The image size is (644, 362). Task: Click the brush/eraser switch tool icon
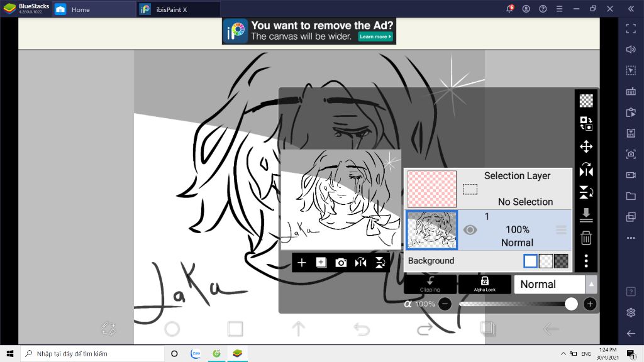click(108, 328)
